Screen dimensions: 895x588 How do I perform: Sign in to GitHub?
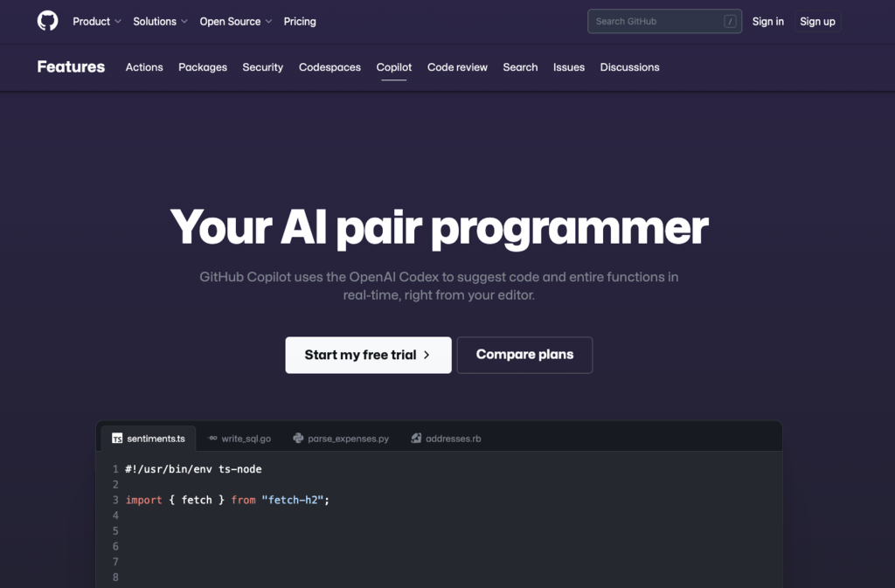[768, 21]
